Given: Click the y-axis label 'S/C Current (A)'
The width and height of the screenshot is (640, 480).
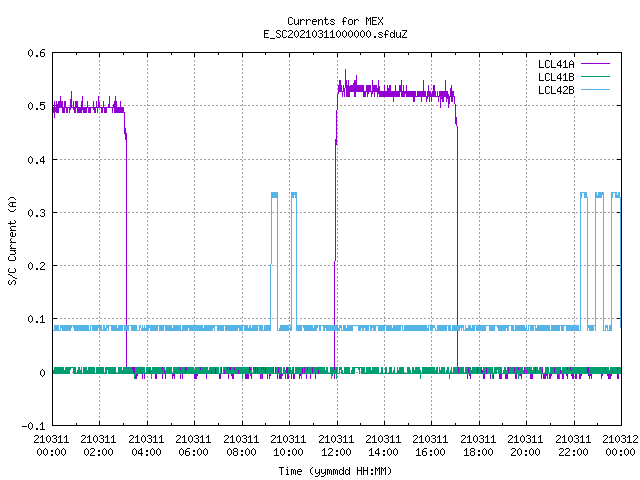Looking at the screenshot, I should [13, 241].
